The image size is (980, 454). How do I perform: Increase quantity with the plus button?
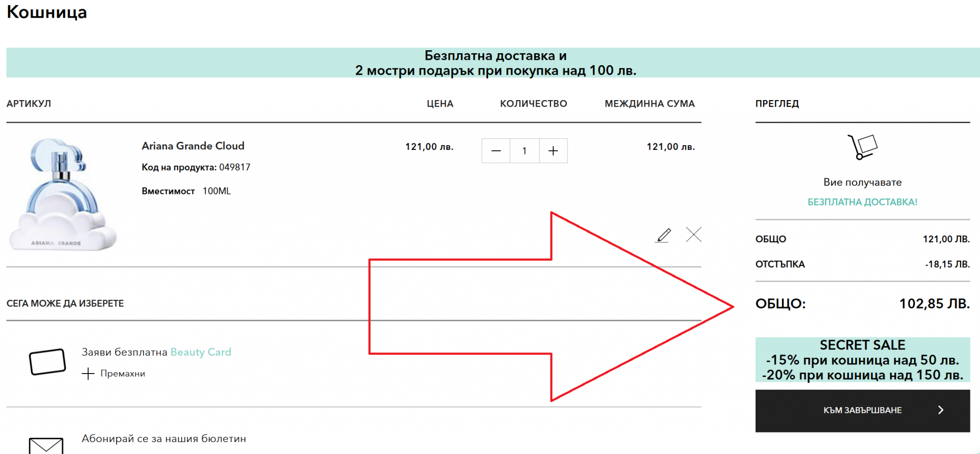[x=553, y=151]
